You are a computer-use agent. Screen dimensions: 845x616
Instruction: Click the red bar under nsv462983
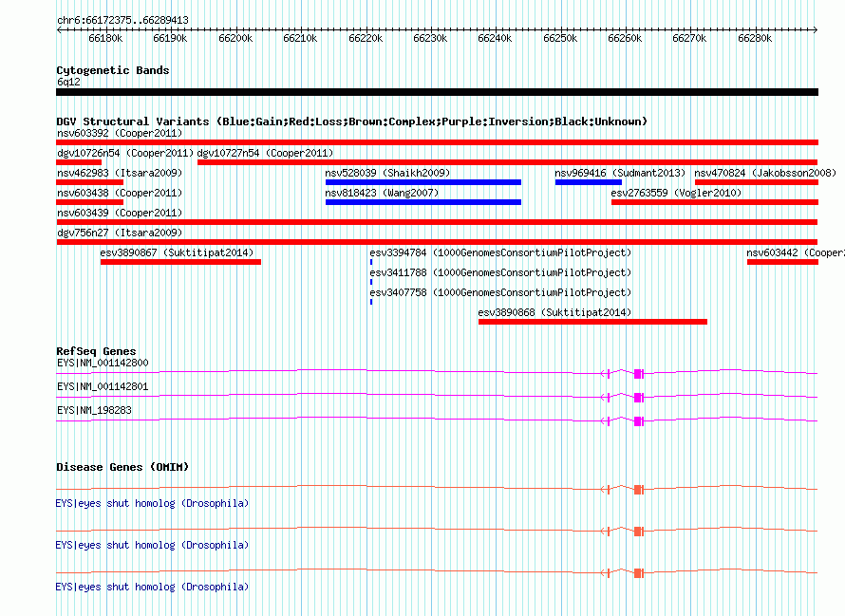click(89, 182)
